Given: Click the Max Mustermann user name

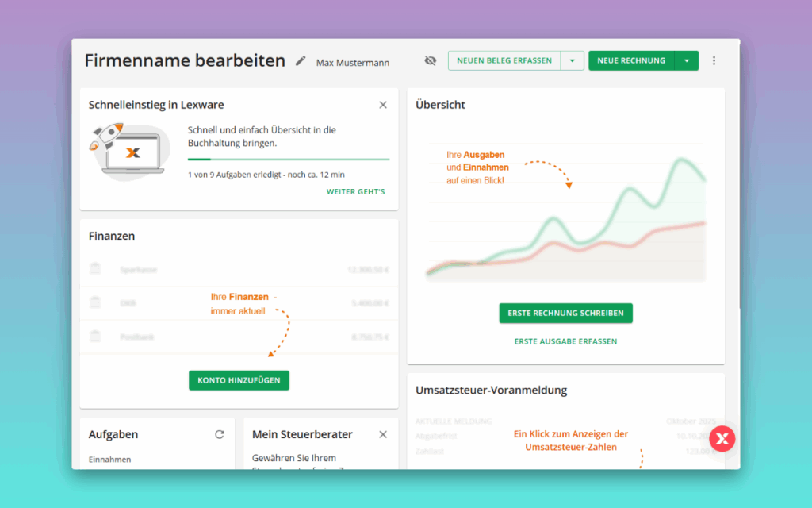Looking at the screenshot, I should click(352, 62).
